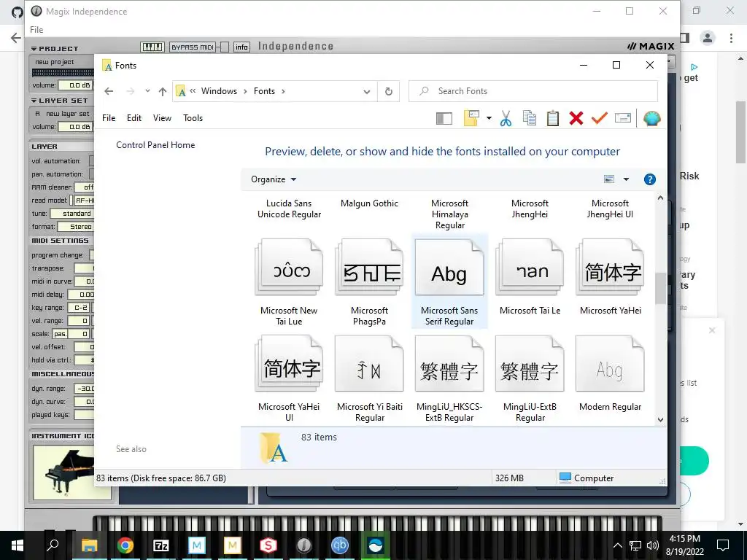Click the red X Delete icon
The width and height of the screenshot is (747, 560).
(x=576, y=118)
